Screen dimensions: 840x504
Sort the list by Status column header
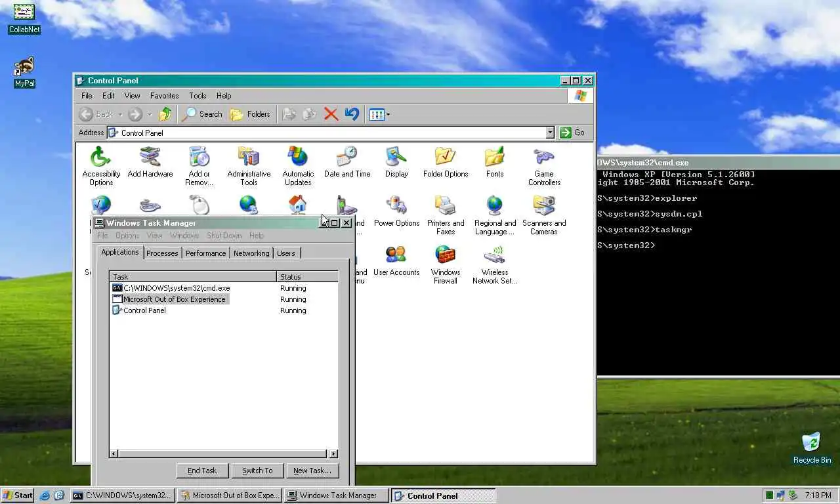tap(307, 277)
